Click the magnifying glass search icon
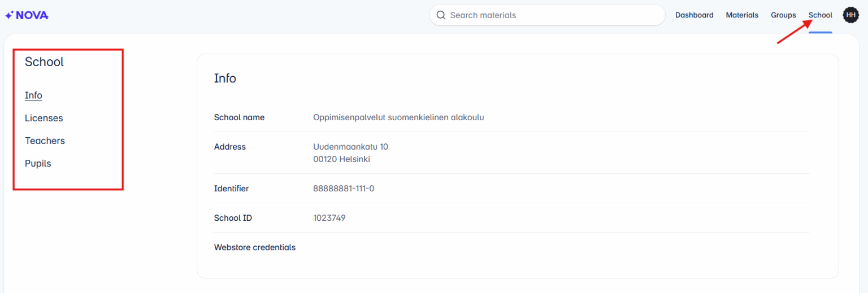The height and width of the screenshot is (293, 868). pyautogui.click(x=441, y=15)
